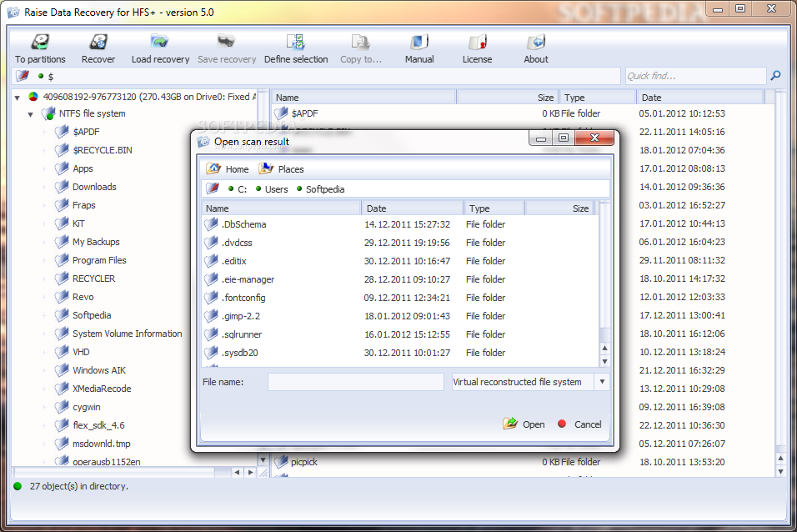Click the main list scroll-up arrow
This screenshot has width=797, height=532.
pos(780,459)
